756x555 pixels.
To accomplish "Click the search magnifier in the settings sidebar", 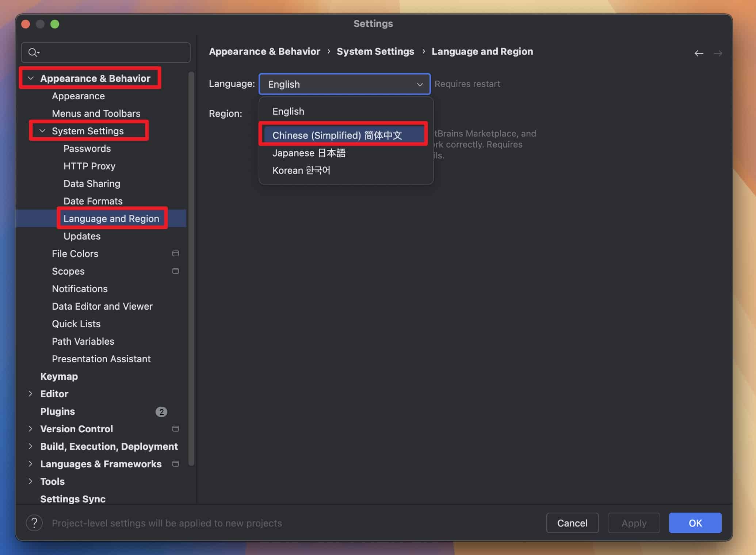I will click(33, 52).
